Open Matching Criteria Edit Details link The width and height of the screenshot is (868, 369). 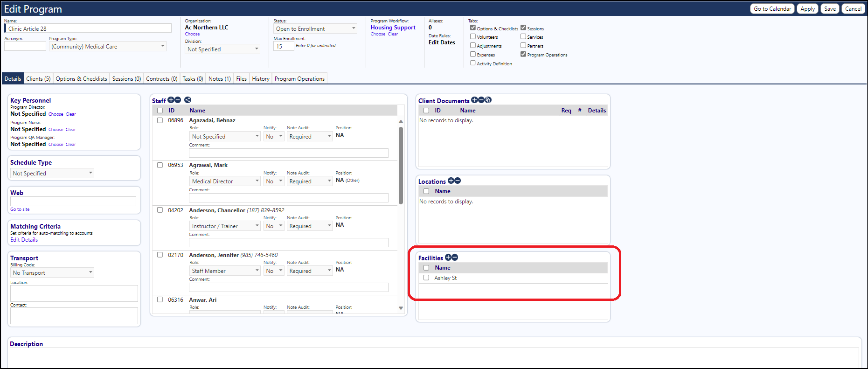tap(24, 240)
